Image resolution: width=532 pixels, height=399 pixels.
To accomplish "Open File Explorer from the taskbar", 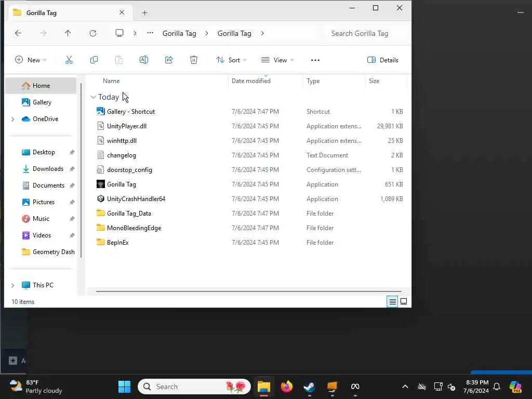I will [263, 387].
